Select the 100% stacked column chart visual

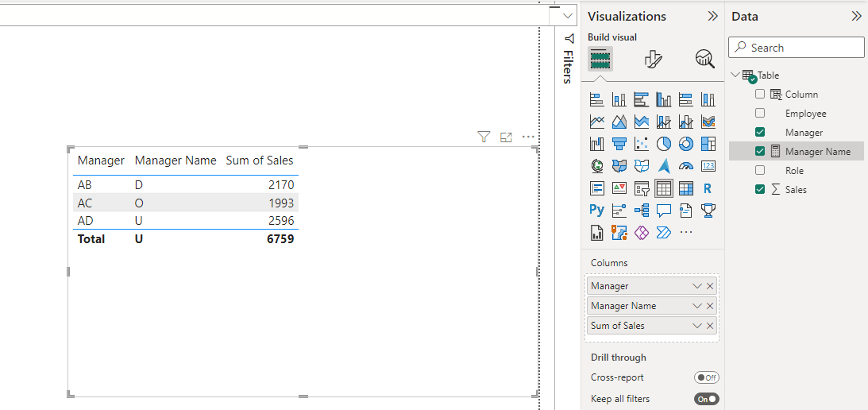pyautogui.click(x=708, y=100)
